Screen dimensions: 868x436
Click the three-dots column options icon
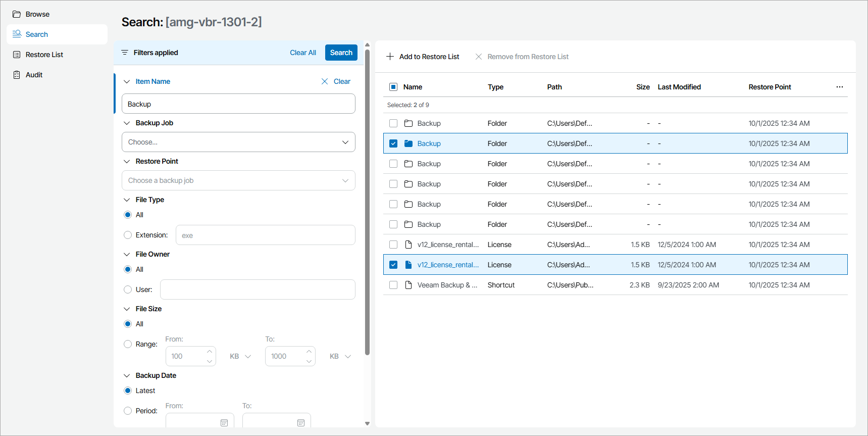[839, 87]
